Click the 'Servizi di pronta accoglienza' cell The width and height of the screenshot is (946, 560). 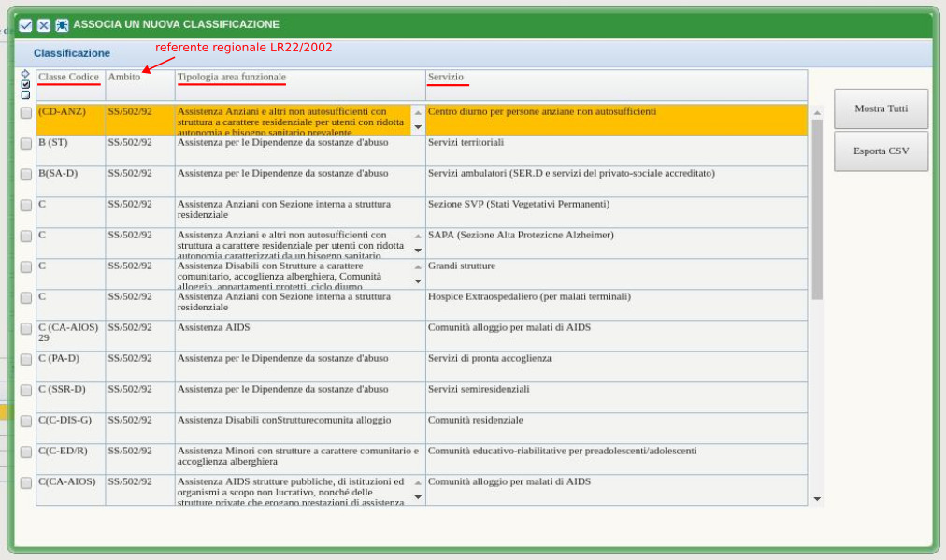(617, 366)
